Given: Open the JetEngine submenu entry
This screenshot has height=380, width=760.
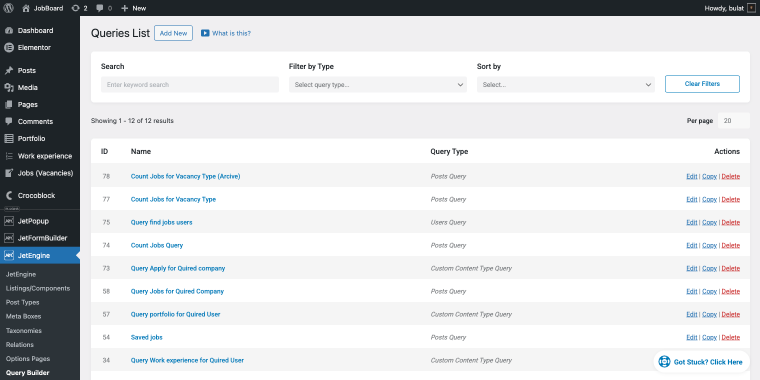Looking at the screenshot, I should 21,274.
